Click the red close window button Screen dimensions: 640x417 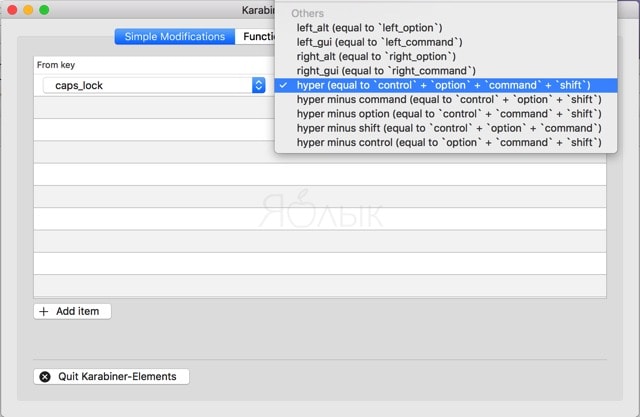tap(12, 10)
